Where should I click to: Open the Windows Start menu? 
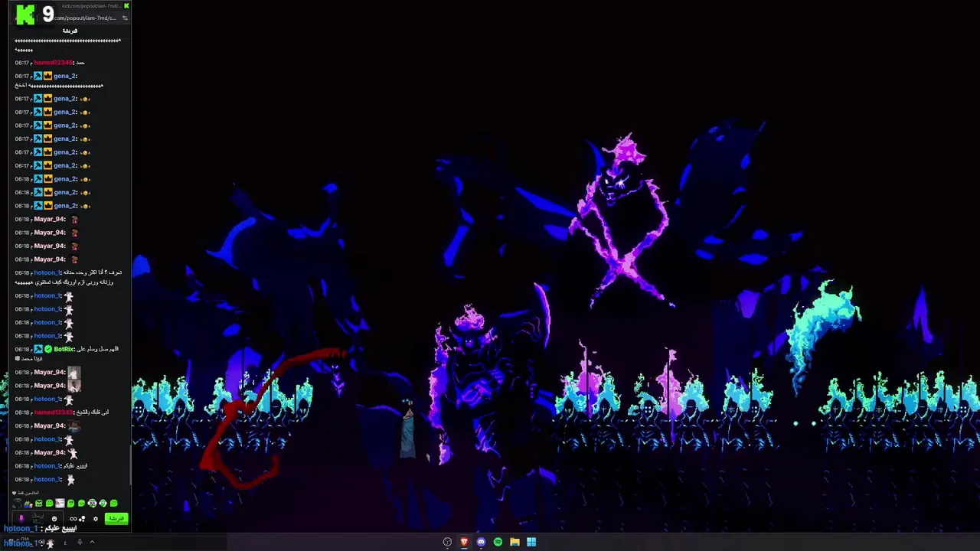click(531, 542)
